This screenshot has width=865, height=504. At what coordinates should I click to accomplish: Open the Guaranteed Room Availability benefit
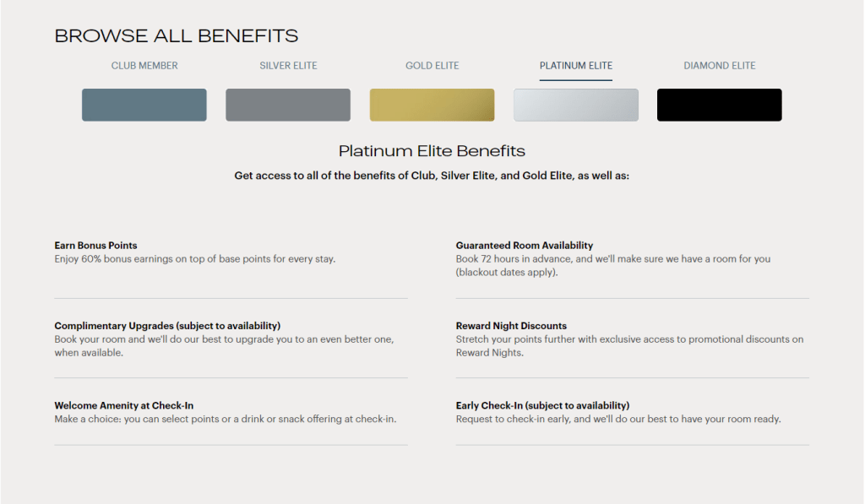coord(525,246)
